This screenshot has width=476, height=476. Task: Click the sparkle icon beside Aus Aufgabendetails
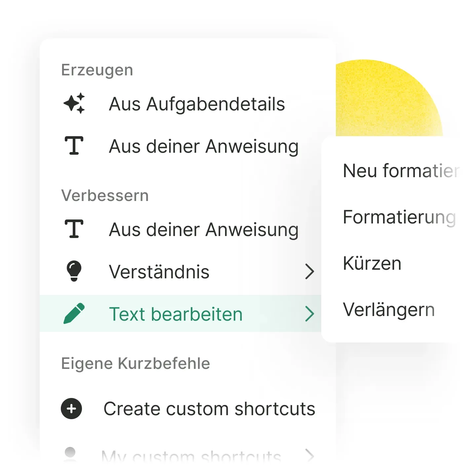click(x=74, y=103)
